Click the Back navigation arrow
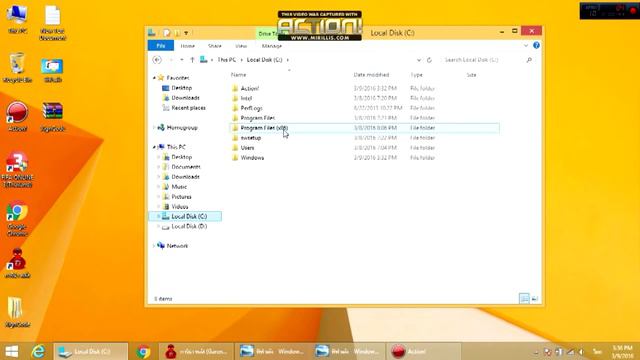Image resolution: width=640 pixels, height=360 pixels. point(157,60)
